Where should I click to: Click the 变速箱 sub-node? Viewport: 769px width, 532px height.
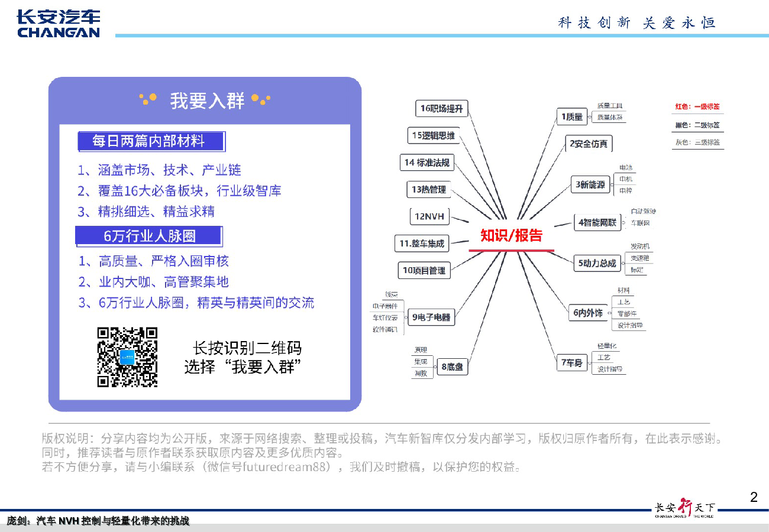(639, 258)
